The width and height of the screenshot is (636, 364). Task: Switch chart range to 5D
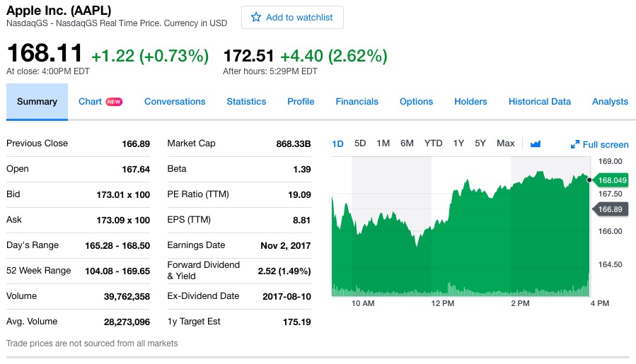[x=360, y=143]
